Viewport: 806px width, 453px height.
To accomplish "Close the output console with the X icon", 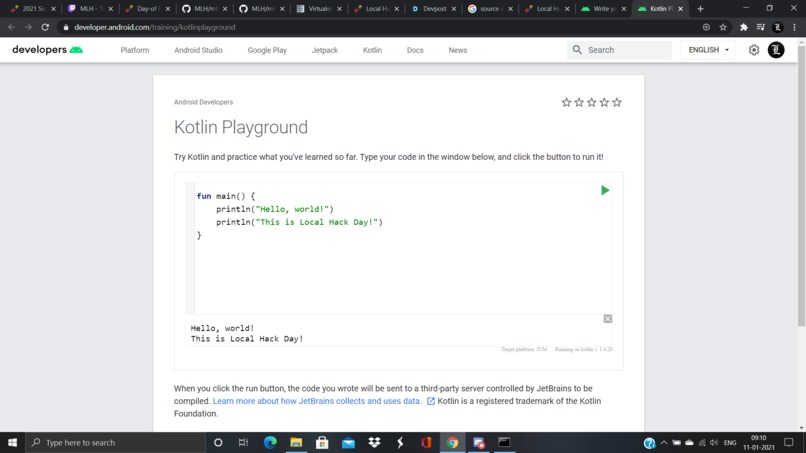I will click(x=608, y=319).
